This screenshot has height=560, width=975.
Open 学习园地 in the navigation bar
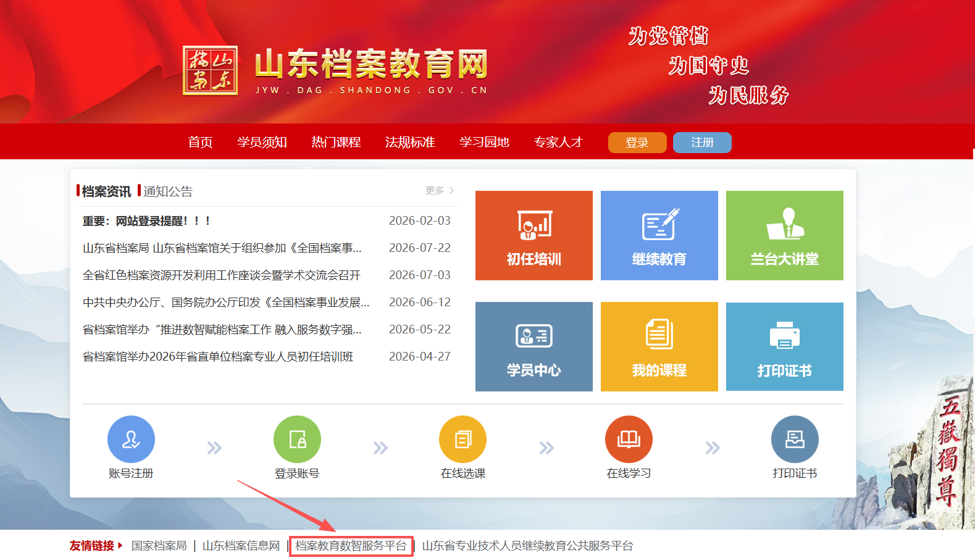click(x=484, y=142)
